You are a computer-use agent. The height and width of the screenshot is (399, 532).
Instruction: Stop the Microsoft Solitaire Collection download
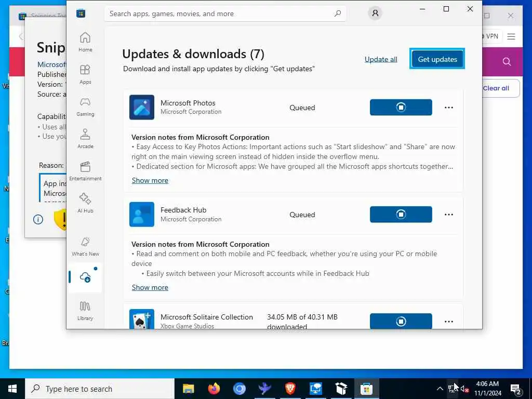tap(401, 321)
